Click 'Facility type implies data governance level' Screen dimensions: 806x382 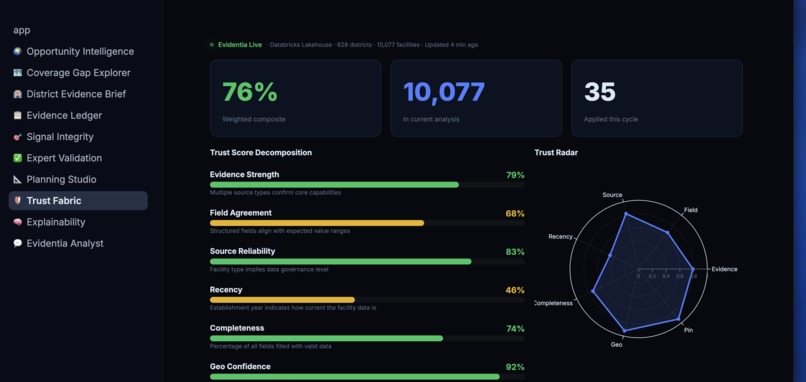pos(269,269)
